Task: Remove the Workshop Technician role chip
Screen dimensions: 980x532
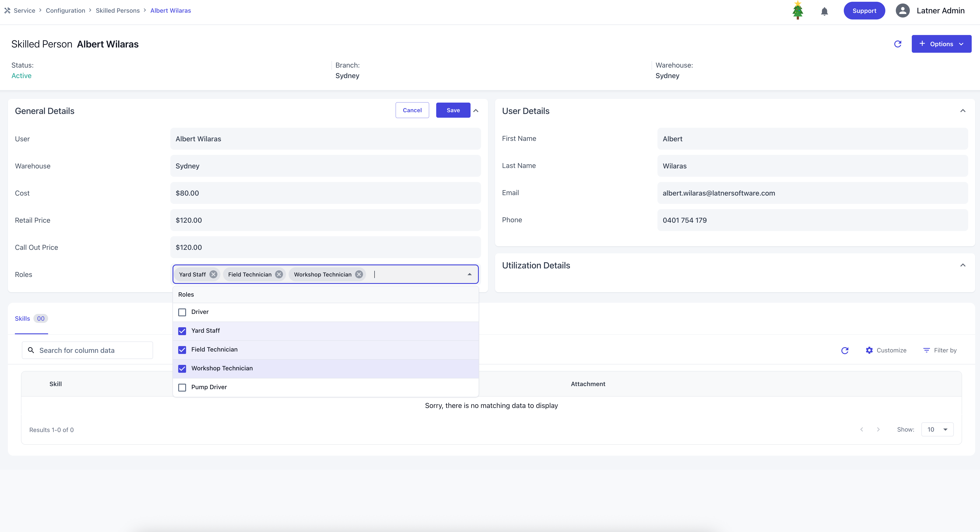Action: coord(359,274)
